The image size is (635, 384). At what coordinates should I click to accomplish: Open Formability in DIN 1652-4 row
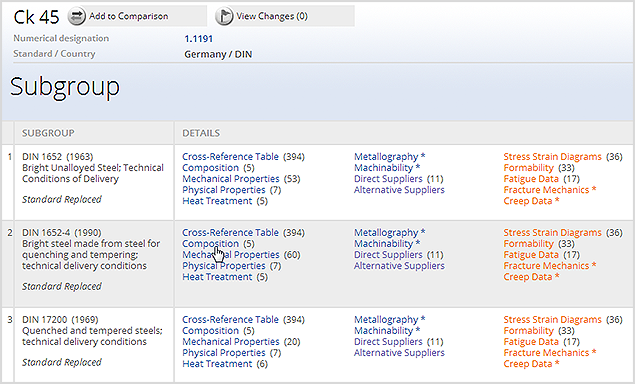point(528,243)
